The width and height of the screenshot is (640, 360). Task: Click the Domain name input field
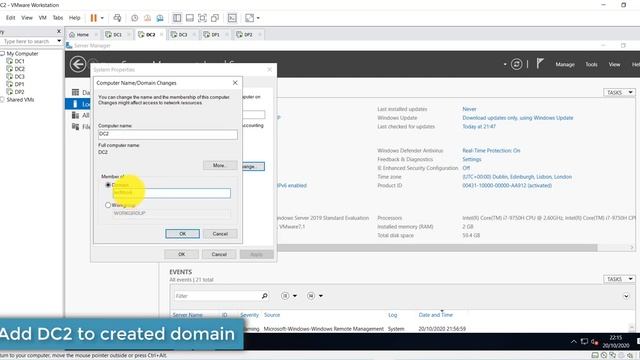click(x=171, y=193)
